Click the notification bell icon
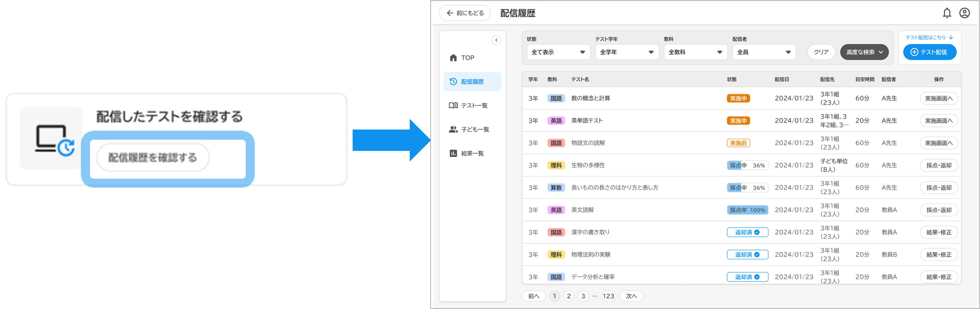Screen dimensions: 980x309 click(947, 13)
